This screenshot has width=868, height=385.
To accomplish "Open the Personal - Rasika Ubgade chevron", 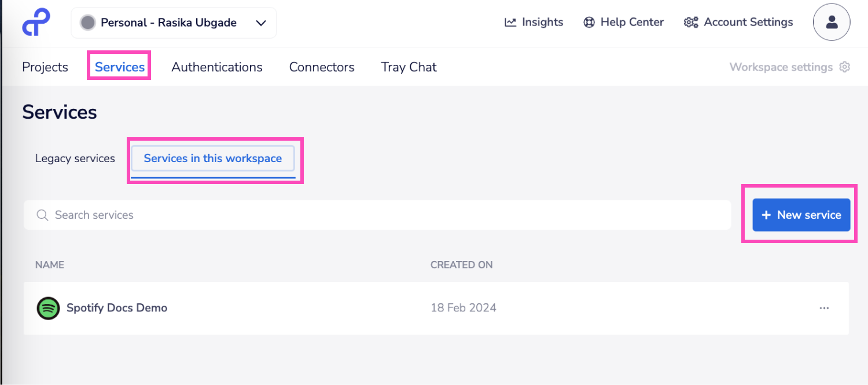I will point(261,22).
